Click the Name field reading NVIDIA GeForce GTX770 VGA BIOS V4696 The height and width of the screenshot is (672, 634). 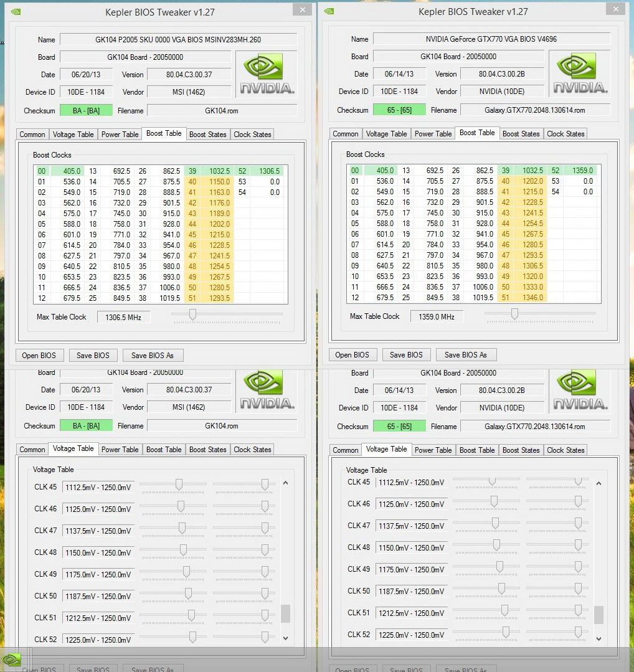(x=491, y=39)
